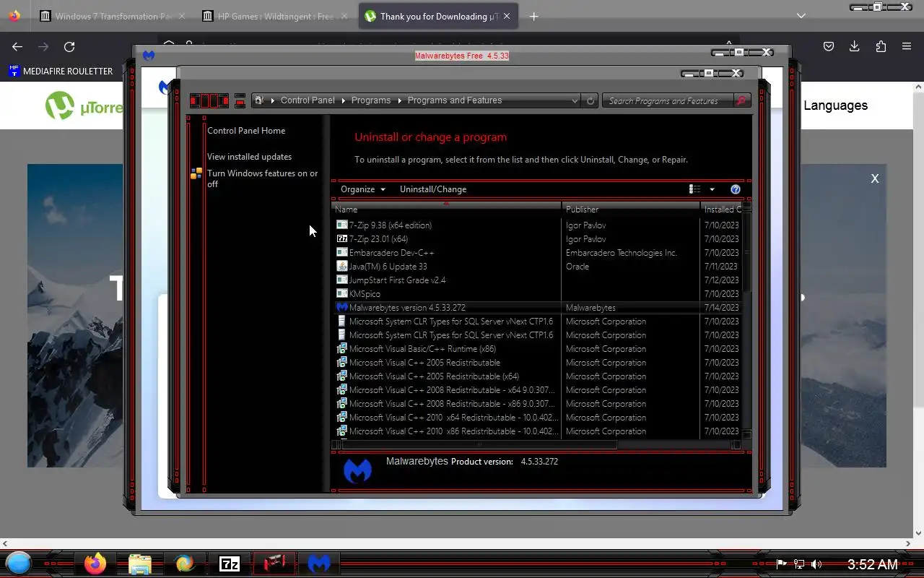Click the speaker volume tray icon
This screenshot has width=924, height=578.
tap(816, 564)
